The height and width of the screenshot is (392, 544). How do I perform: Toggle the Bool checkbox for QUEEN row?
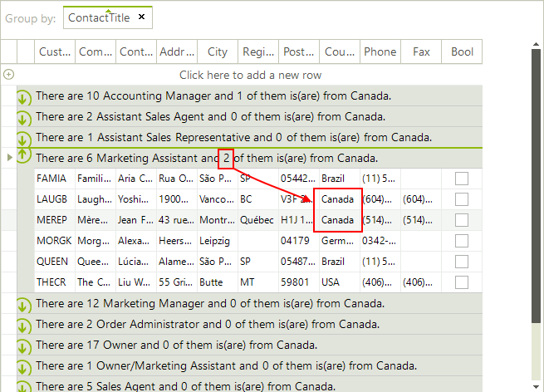(x=462, y=262)
